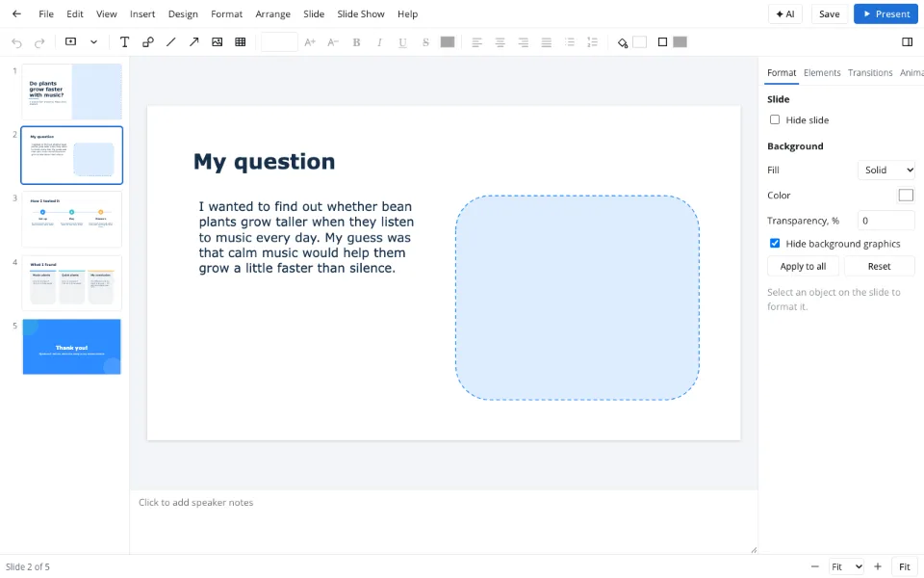924x578 pixels.
Task: Select the Shapes tool
Action: (x=148, y=41)
